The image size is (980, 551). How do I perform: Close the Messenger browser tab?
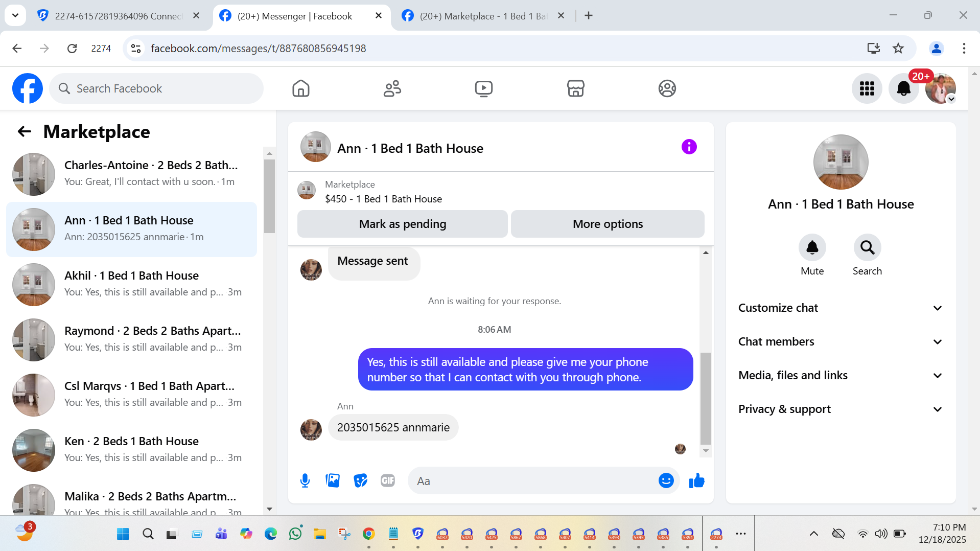[x=379, y=16]
